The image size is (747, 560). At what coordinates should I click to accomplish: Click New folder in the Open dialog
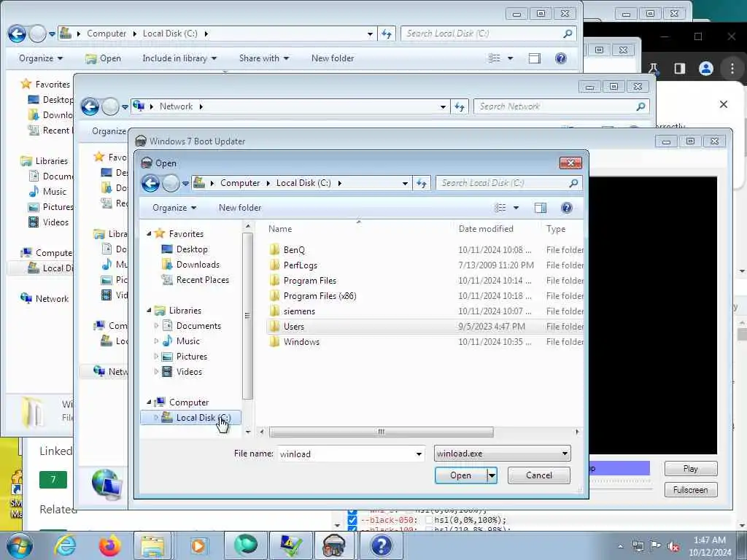240,208
